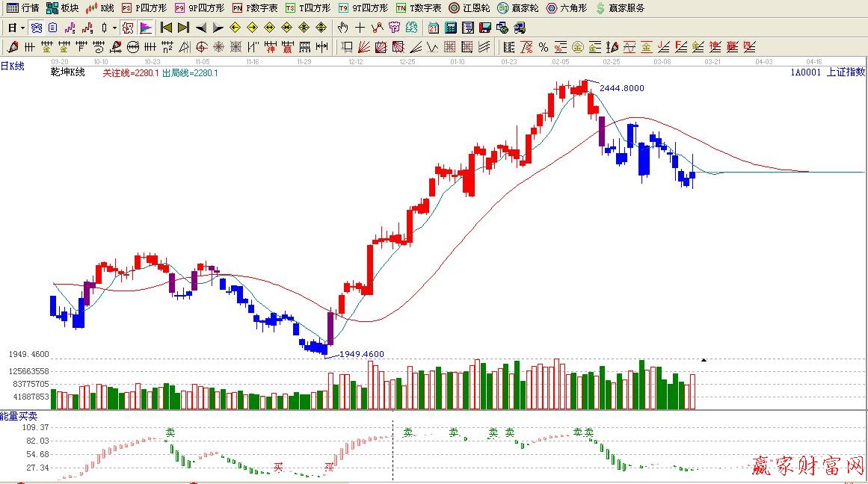The height and width of the screenshot is (484, 868).
Task: Select the crosshair cursor tool
Action: pyautogui.click(x=360, y=28)
